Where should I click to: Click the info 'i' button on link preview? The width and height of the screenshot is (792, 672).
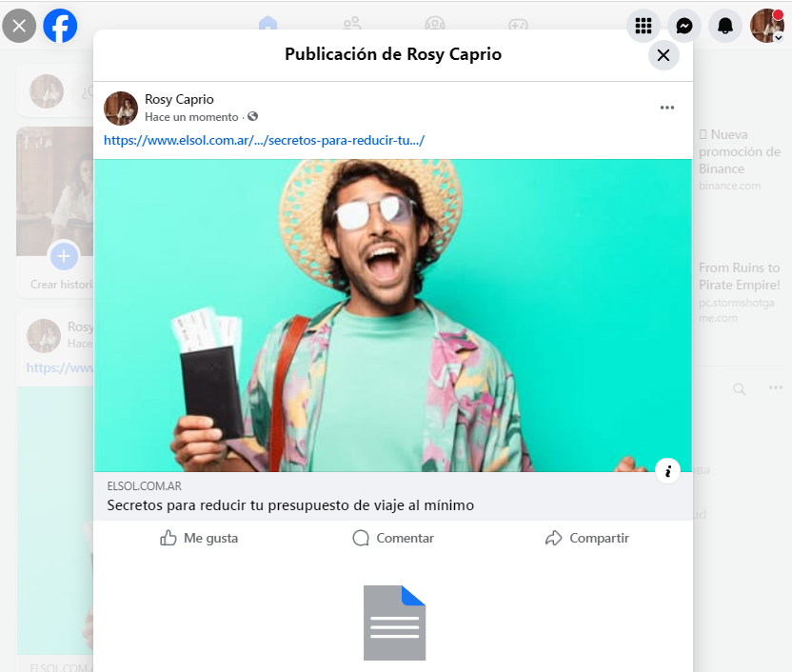pyautogui.click(x=667, y=471)
